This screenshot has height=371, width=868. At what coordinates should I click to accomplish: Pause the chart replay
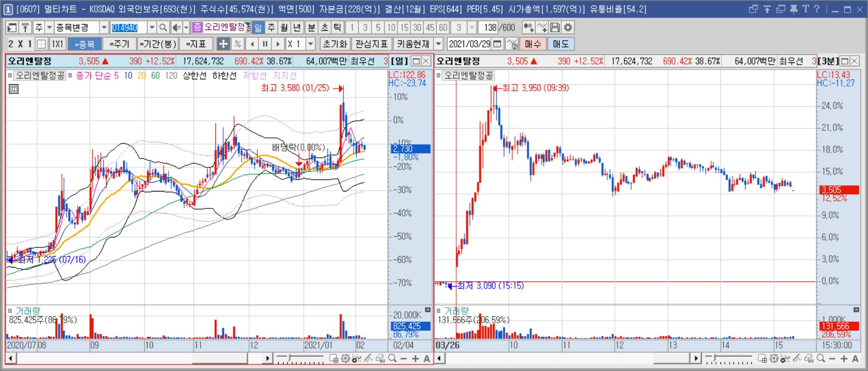[x=265, y=44]
